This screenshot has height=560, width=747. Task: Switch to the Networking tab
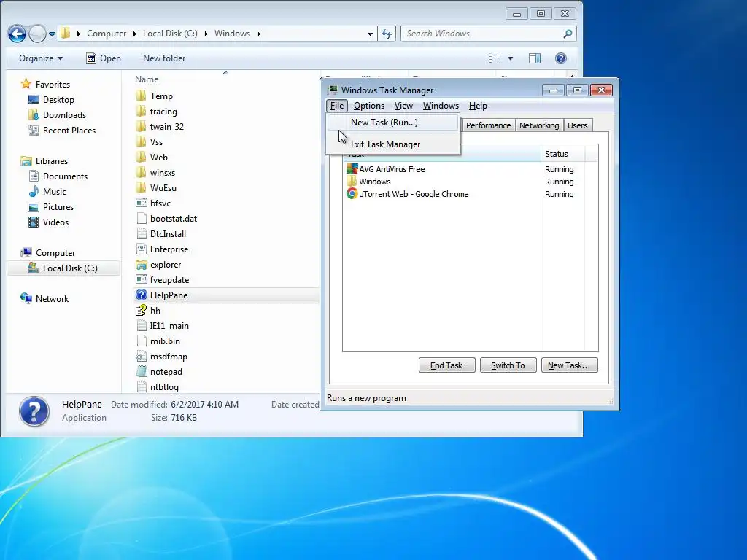pos(539,125)
